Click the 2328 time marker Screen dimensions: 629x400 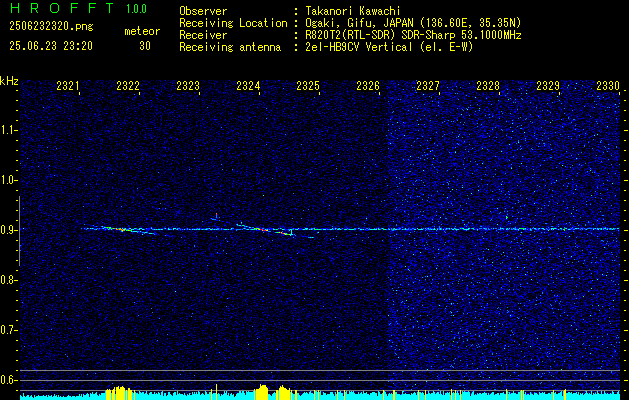tap(488, 86)
